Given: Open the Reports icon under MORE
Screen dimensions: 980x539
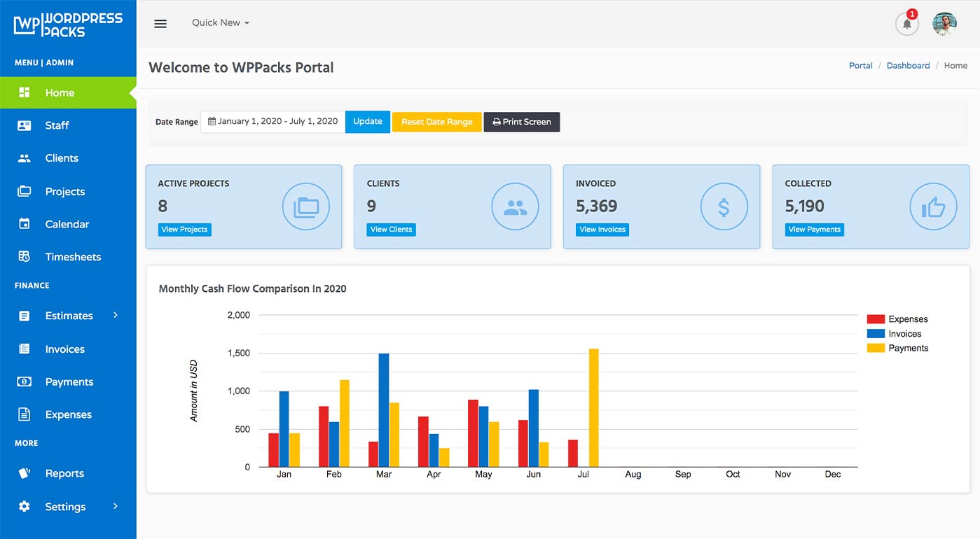Looking at the screenshot, I should 23,472.
